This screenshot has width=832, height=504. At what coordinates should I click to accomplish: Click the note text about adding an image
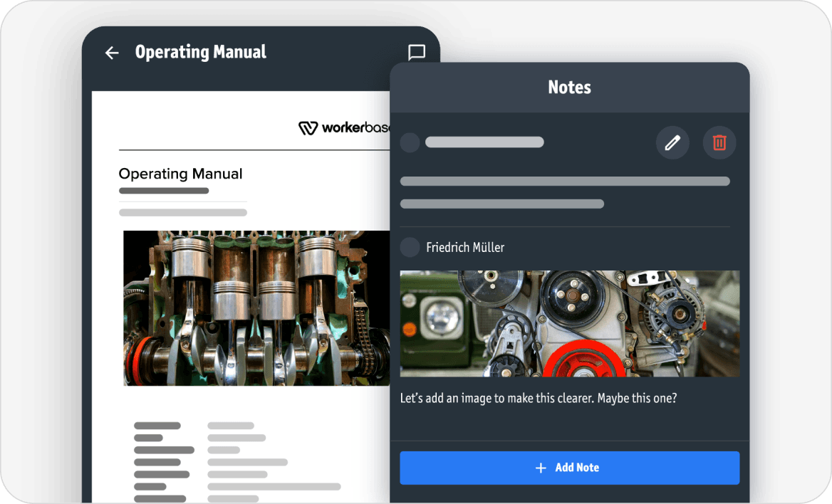pos(538,399)
